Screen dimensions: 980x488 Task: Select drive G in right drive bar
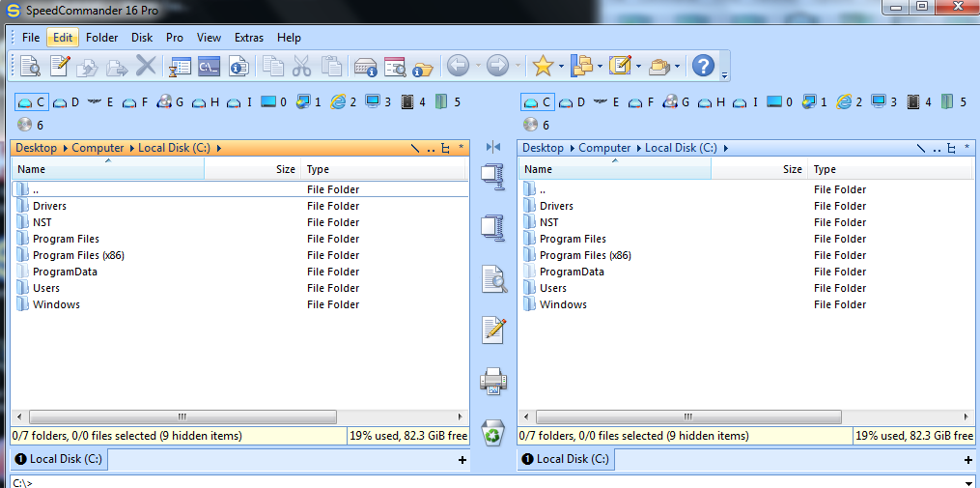click(x=678, y=101)
